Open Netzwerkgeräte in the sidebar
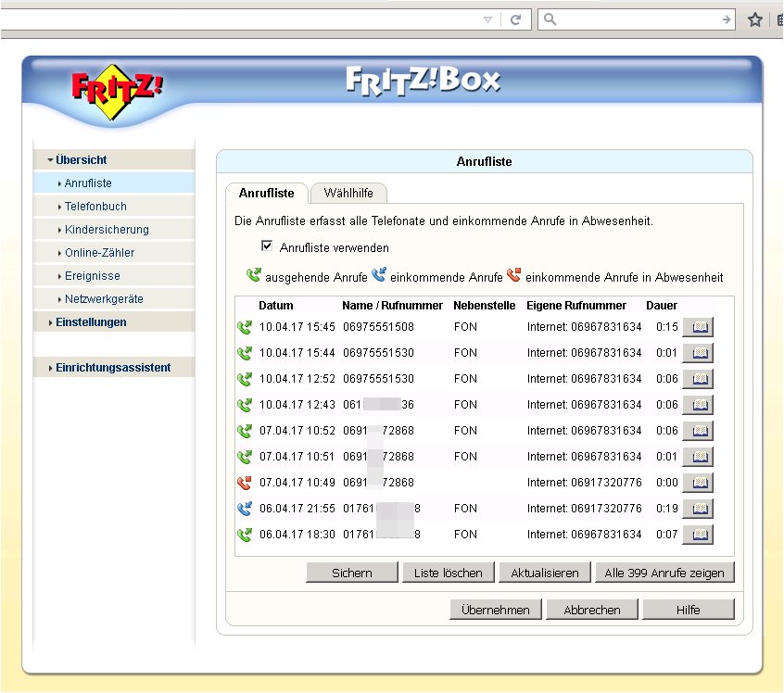The width and height of the screenshot is (784, 693). [x=113, y=299]
